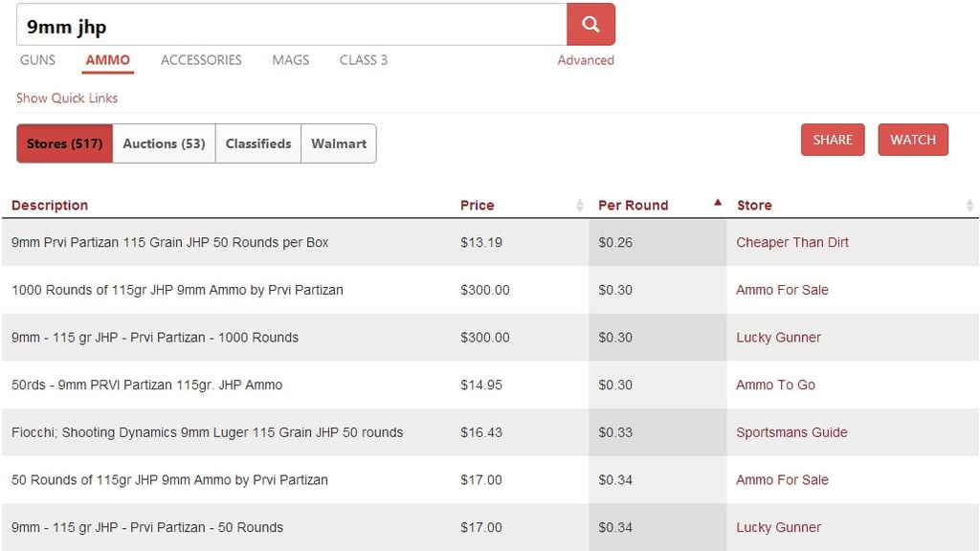The width and height of the screenshot is (980, 551).
Task: Open the Cheaper Than Dirt store link
Action: pyautogui.click(x=791, y=242)
